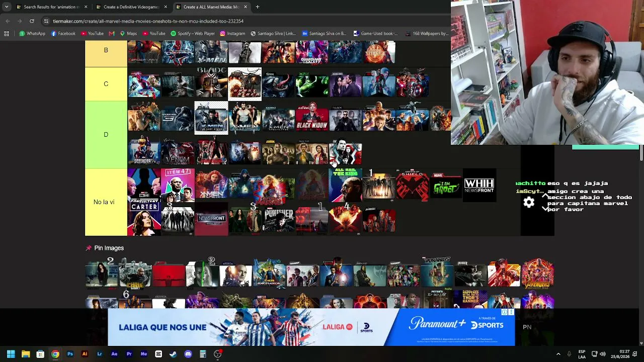The image size is (644, 362).
Task: Open the Facebook bookmark
Action: pyautogui.click(x=63, y=34)
